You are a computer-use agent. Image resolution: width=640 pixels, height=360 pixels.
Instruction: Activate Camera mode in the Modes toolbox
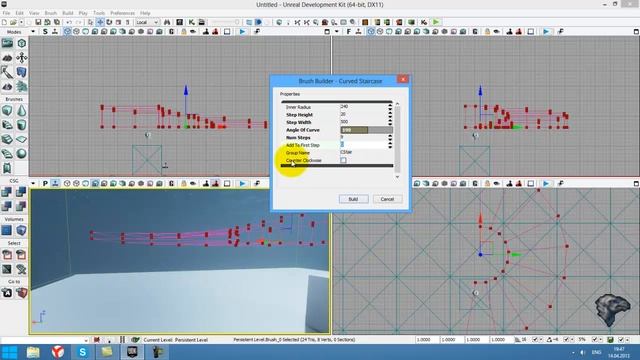tap(7, 44)
